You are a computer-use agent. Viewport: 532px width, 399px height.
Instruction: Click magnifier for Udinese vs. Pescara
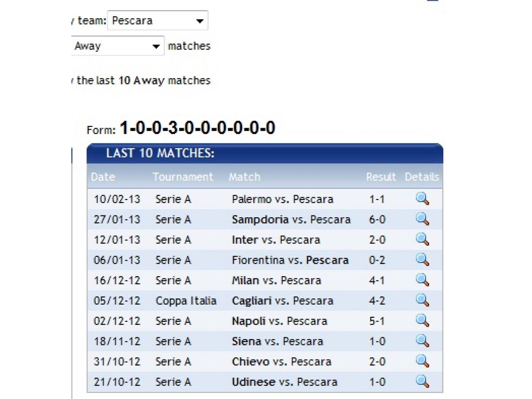(x=422, y=382)
